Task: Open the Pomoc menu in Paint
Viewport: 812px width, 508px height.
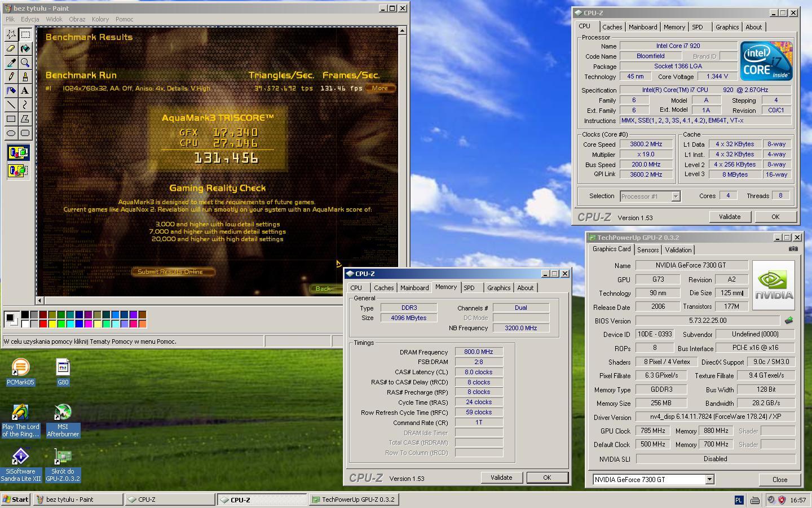Action: pyautogui.click(x=124, y=19)
